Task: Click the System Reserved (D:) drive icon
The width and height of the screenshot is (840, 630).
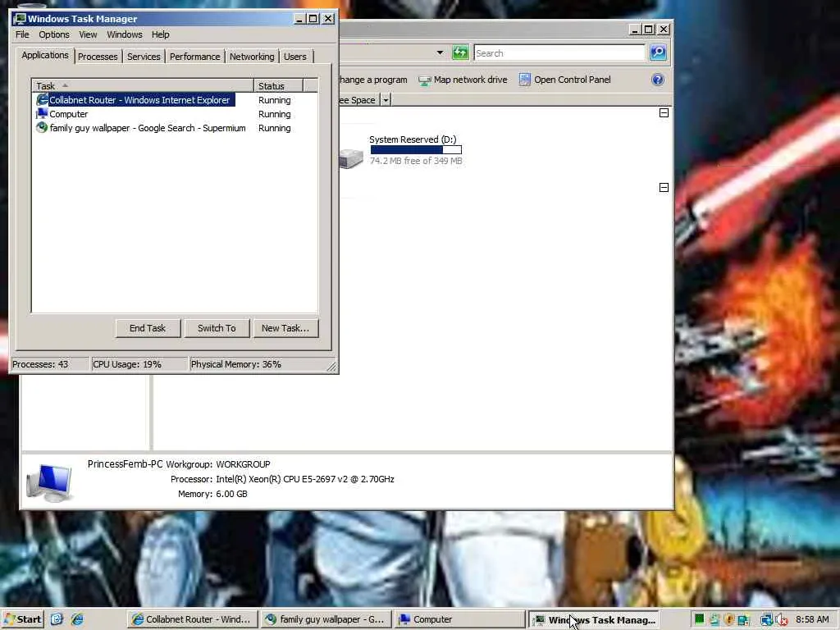Action: point(351,158)
